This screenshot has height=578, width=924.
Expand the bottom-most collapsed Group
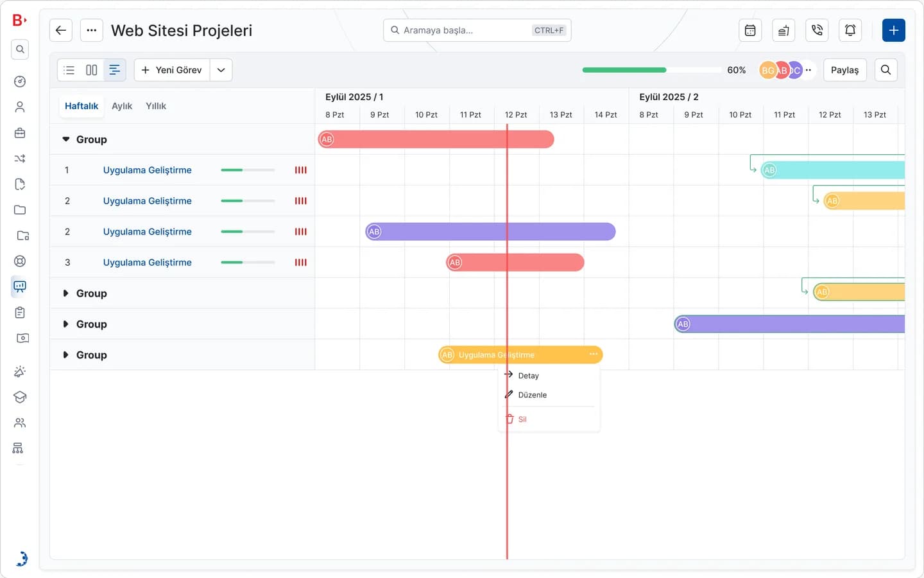[x=65, y=355]
